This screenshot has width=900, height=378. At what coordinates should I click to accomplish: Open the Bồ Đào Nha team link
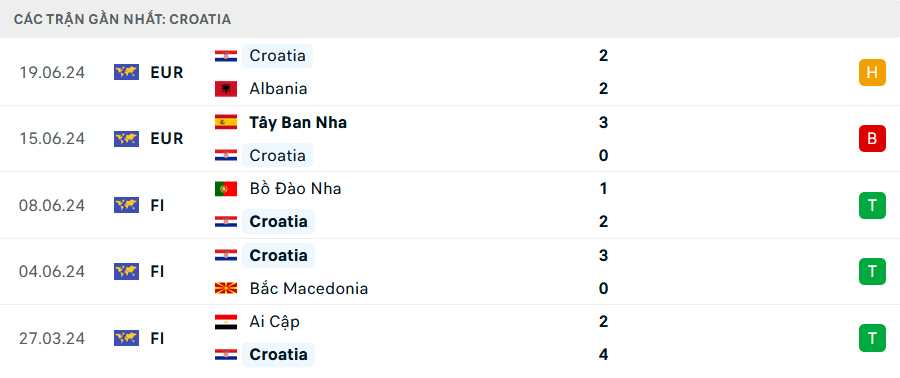295,189
